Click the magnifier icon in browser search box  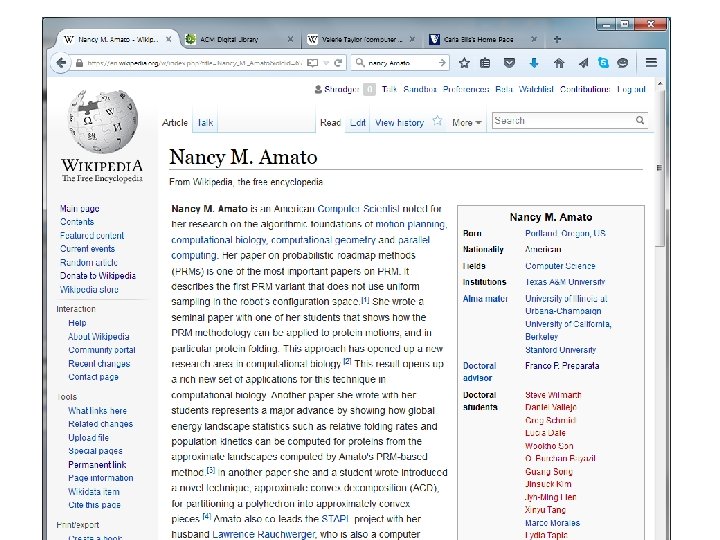point(360,62)
